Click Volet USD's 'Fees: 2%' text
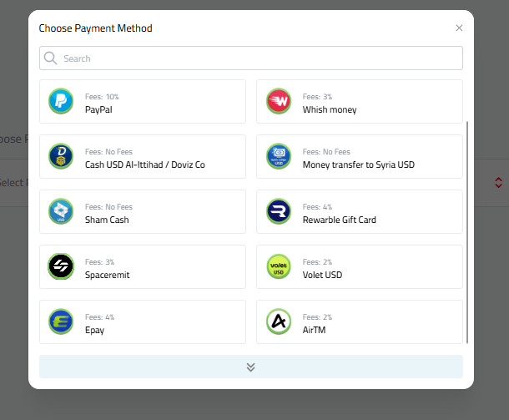 tap(317, 262)
